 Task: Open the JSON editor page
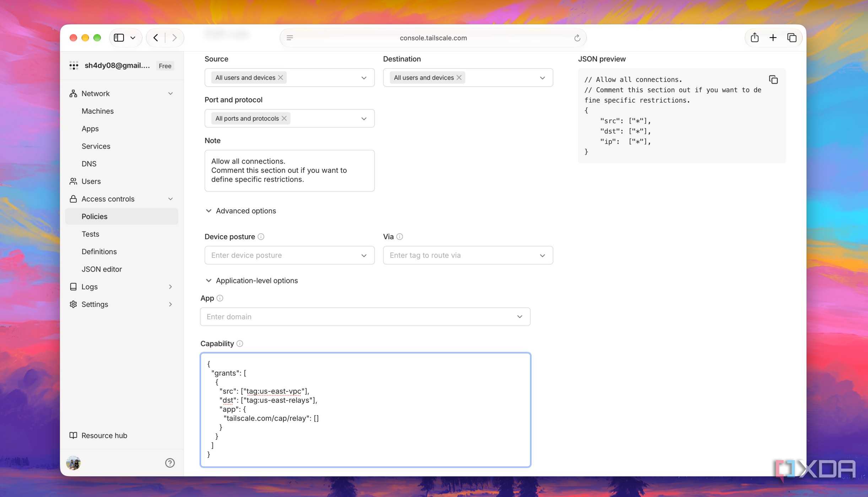tap(102, 269)
